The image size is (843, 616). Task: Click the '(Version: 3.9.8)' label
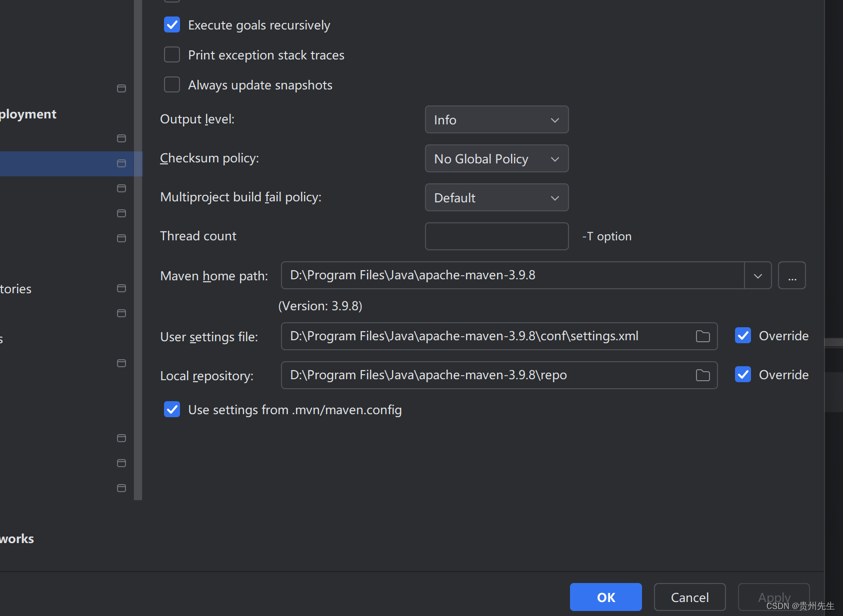click(x=320, y=306)
